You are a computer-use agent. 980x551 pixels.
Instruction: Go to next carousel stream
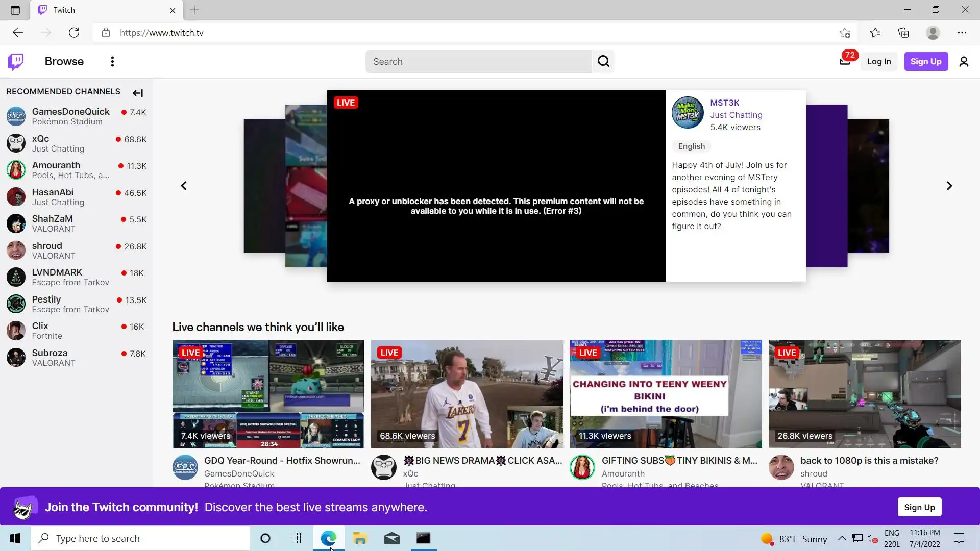[x=949, y=186]
